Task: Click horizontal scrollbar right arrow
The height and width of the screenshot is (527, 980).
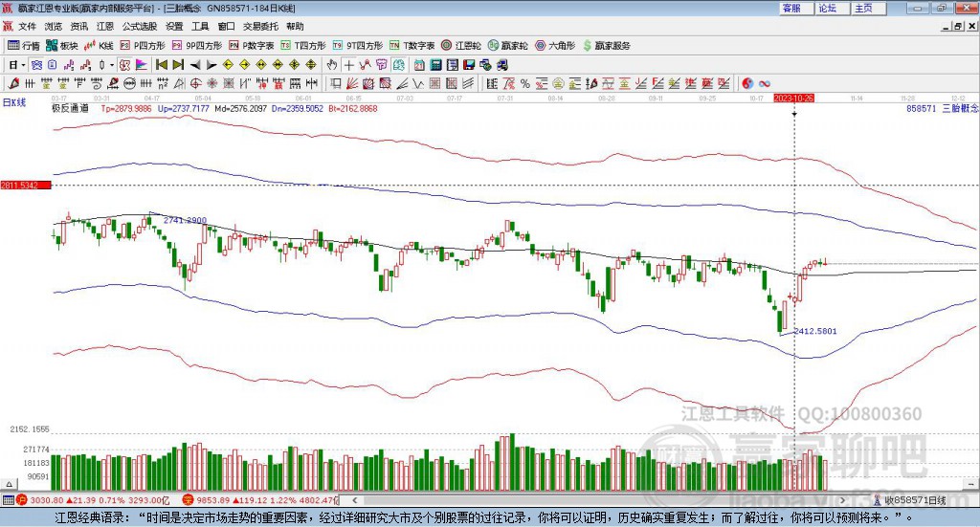Action: pyautogui.click(x=842, y=500)
